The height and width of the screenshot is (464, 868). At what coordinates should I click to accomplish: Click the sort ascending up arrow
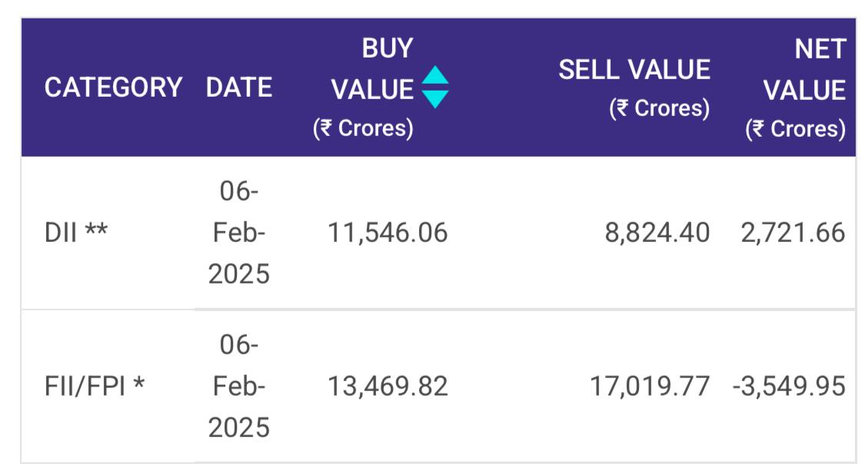[x=435, y=77]
